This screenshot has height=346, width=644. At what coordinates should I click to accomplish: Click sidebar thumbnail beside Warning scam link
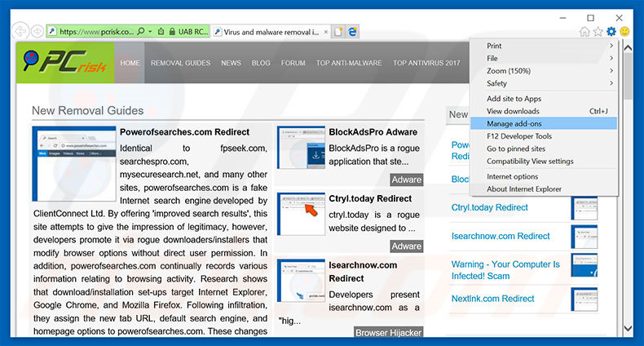pos(584,265)
